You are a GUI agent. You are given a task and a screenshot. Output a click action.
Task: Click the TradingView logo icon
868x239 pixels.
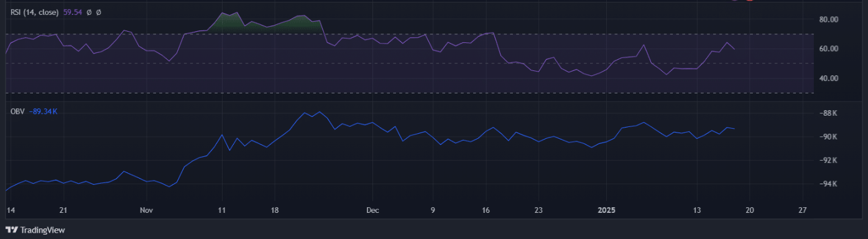pyautogui.click(x=12, y=230)
